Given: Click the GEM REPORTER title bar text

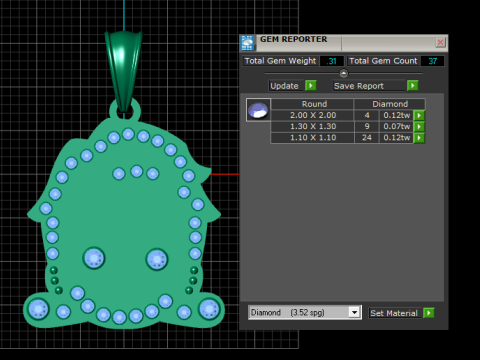Looking at the screenshot, I should (x=294, y=39).
